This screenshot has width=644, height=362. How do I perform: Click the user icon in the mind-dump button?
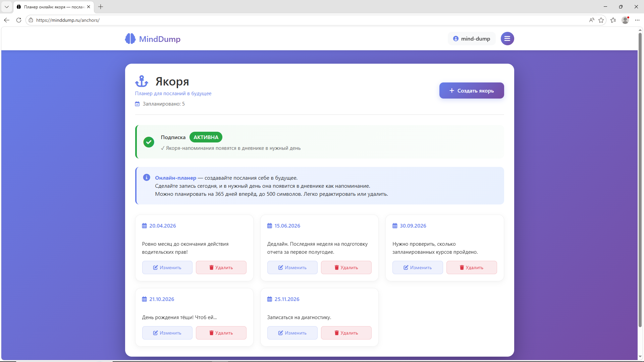click(455, 39)
